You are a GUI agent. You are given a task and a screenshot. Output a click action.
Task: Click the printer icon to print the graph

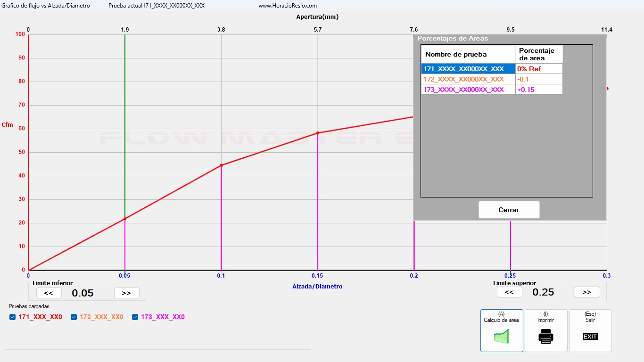pyautogui.click(x=546, y=337)
